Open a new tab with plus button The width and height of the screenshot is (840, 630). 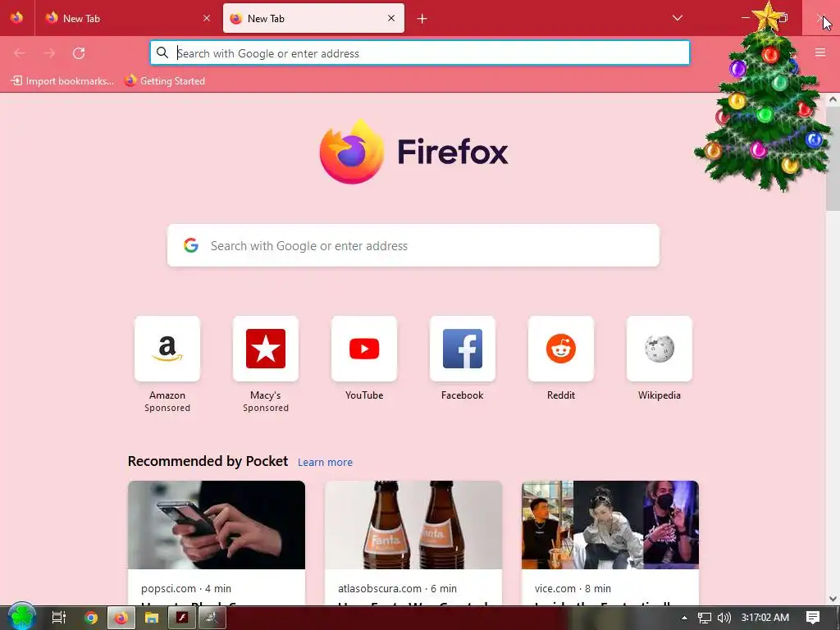[x=422, y=19]
